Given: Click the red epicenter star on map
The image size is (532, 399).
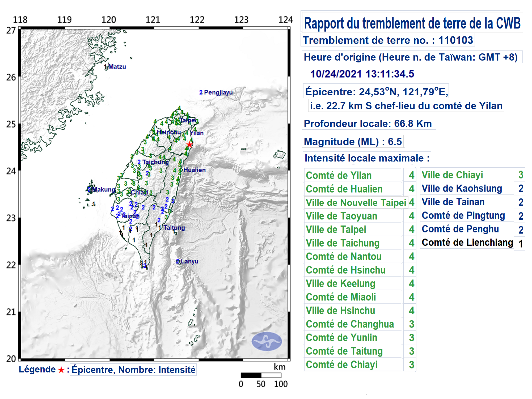Looking at the screenshot, I should point(189,145).
